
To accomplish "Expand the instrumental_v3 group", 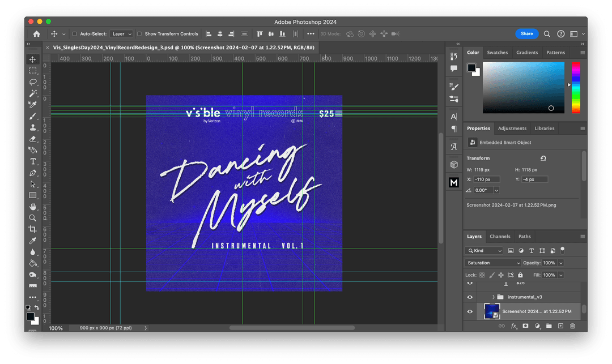I will coord(494,297).
